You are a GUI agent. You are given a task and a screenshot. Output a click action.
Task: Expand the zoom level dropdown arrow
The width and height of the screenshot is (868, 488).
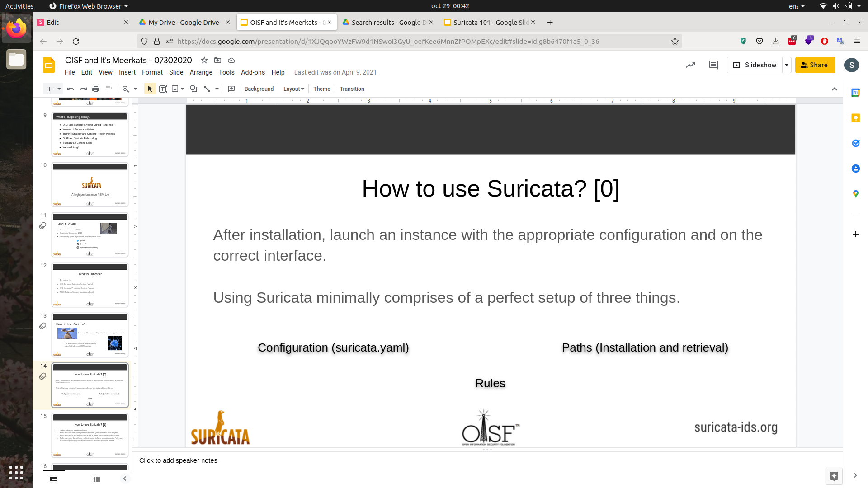[136, 89]
